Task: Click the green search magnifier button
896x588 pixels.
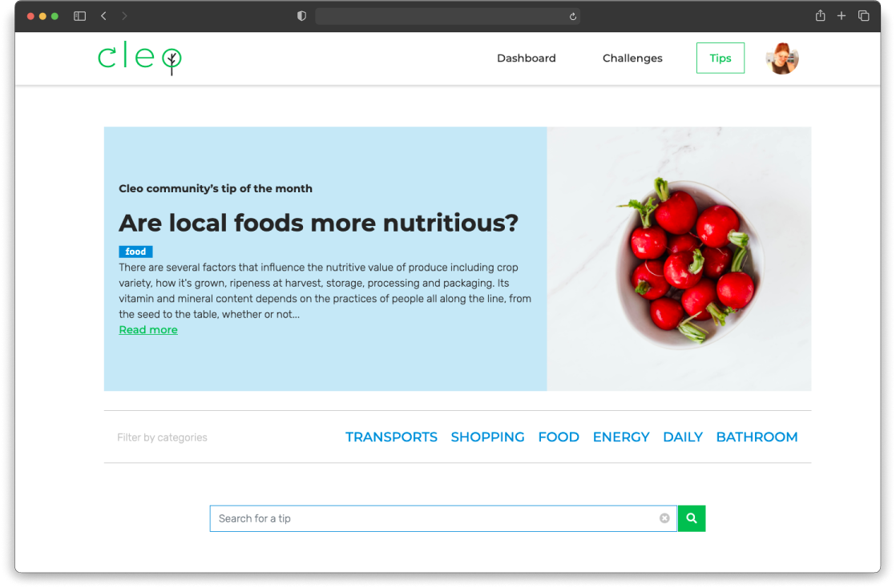Action: pyautogui.click(x=692, y=518)
